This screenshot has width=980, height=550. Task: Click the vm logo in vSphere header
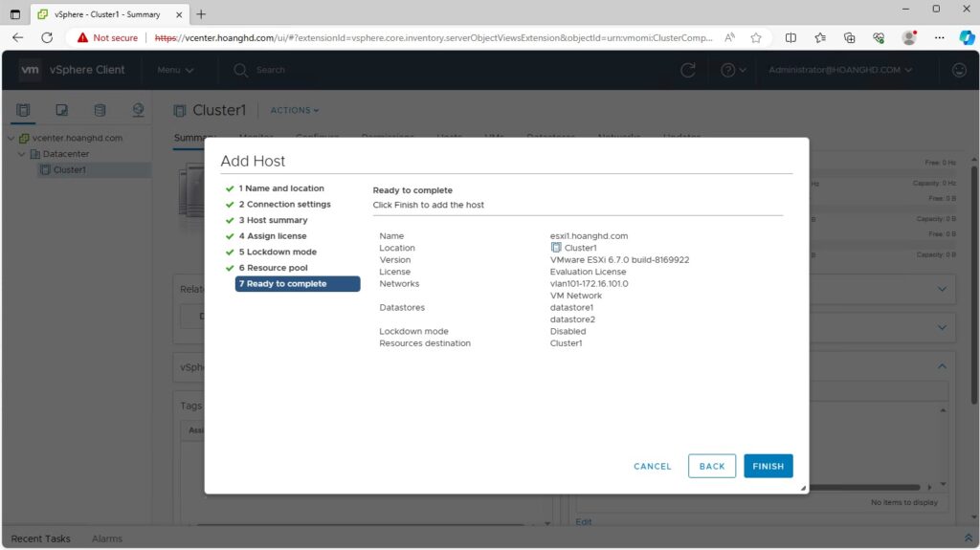30,70
